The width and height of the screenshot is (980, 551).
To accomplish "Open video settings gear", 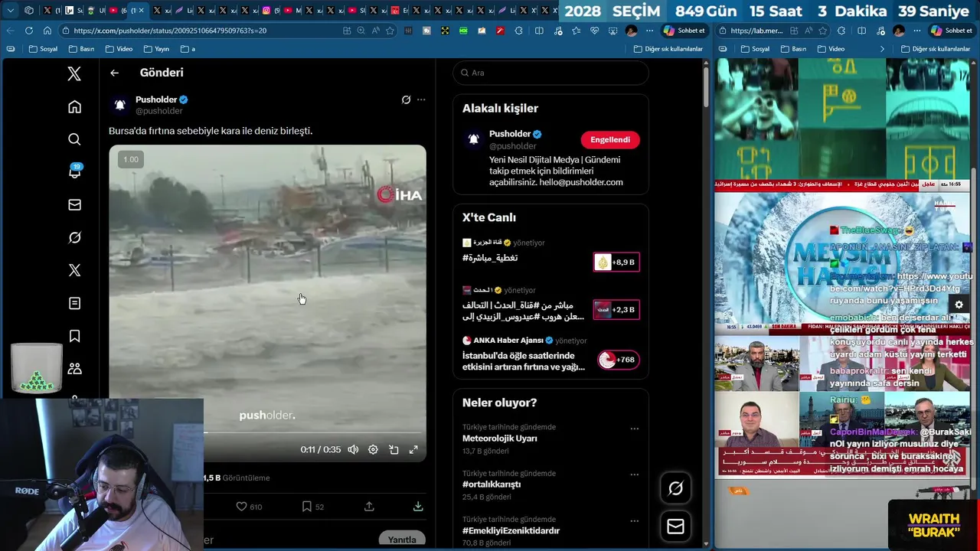I will 373,450.
